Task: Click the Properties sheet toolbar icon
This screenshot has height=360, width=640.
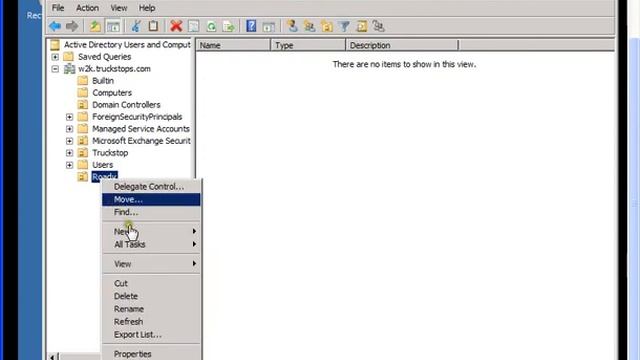Action: [193, 27]
